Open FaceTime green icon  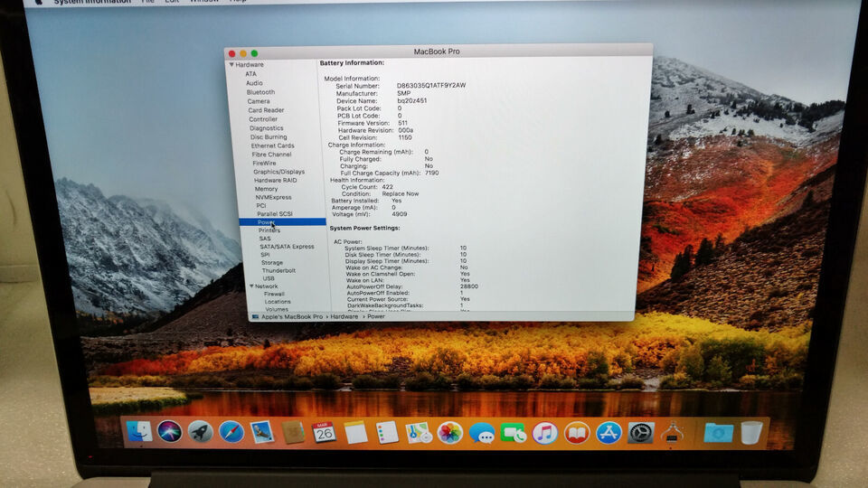click(x=514, y=433)
